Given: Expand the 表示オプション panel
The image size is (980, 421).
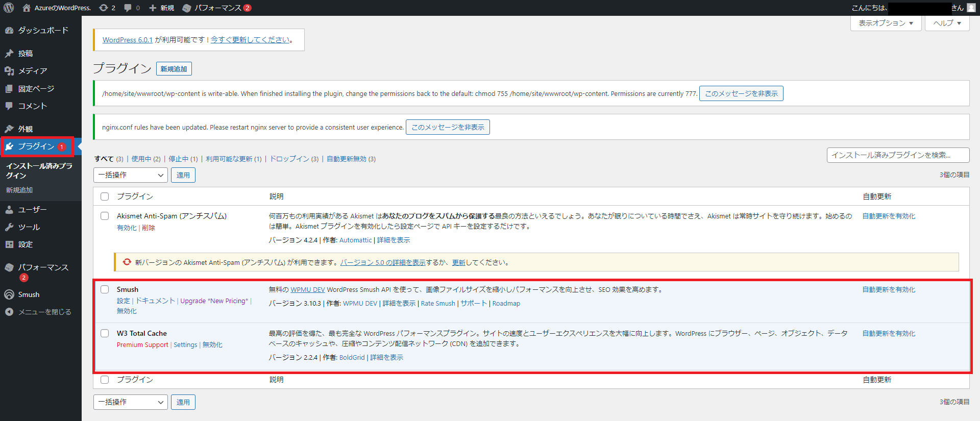Looking at the screenshot, I should click(x=886, y=23).
